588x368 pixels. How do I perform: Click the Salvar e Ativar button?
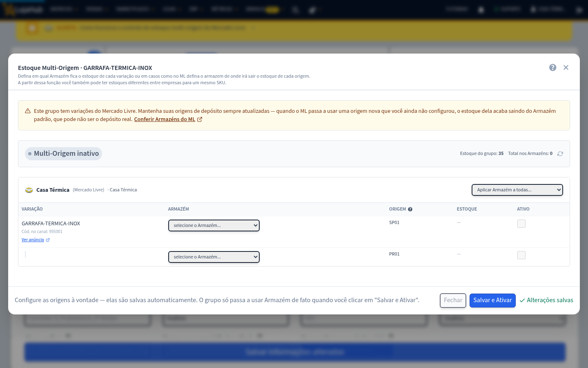(x=492, y=301)
